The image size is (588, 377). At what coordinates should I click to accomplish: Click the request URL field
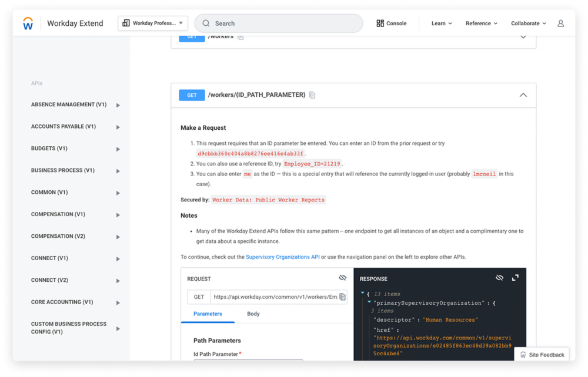pyautogui.click(x=275, y=297)
